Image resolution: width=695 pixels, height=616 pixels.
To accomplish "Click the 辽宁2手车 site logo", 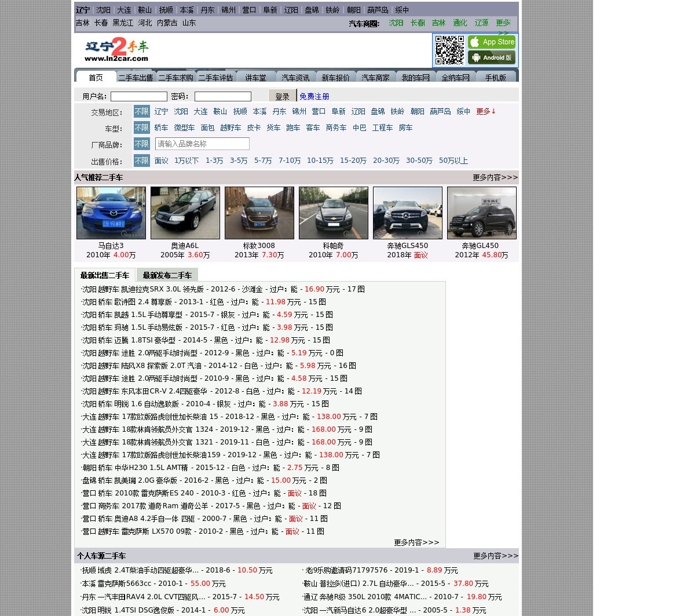I will tap(117, 50).
